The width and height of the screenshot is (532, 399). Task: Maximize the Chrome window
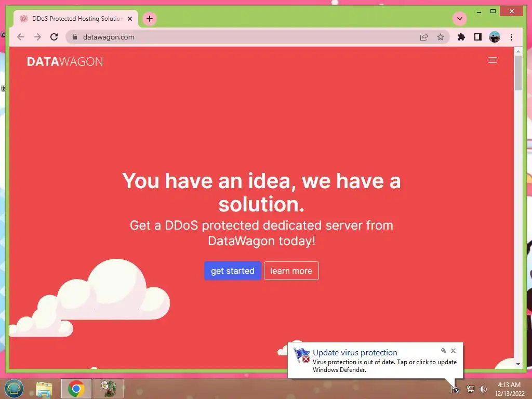pos(493,11)
